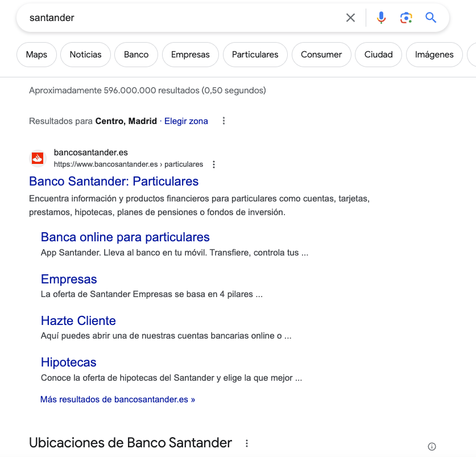Open the Banca online para particulares link
The width and height of the screenshot is (476, 457).
coord(126,237)
